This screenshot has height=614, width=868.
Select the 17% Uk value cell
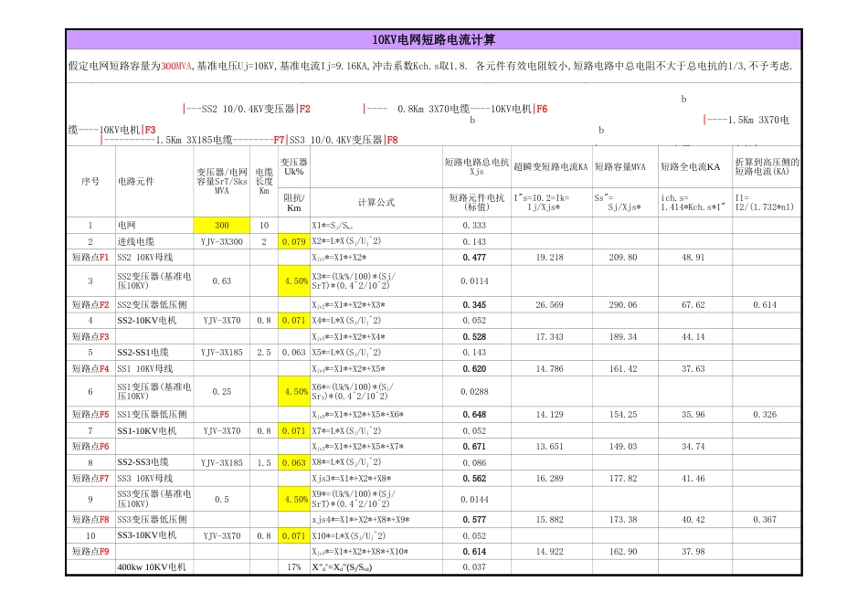pos(291,567)
